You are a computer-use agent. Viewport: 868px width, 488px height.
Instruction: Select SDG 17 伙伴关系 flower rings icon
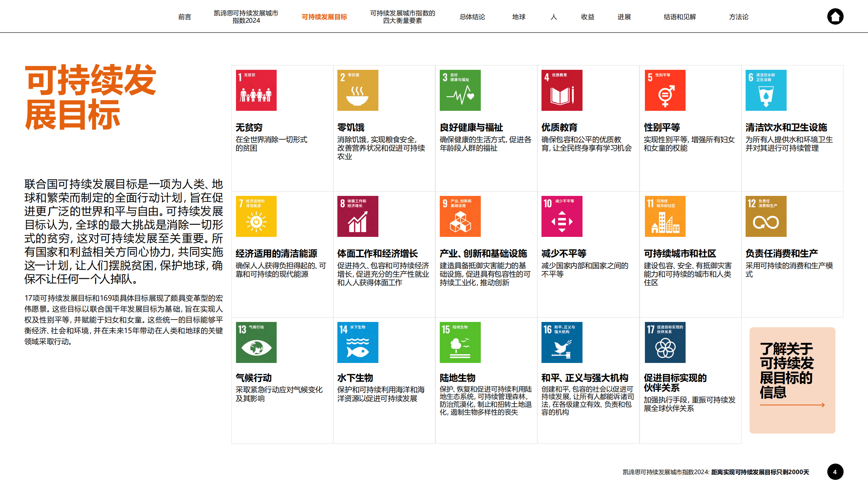pyautogui.click(x=665, y=342)
